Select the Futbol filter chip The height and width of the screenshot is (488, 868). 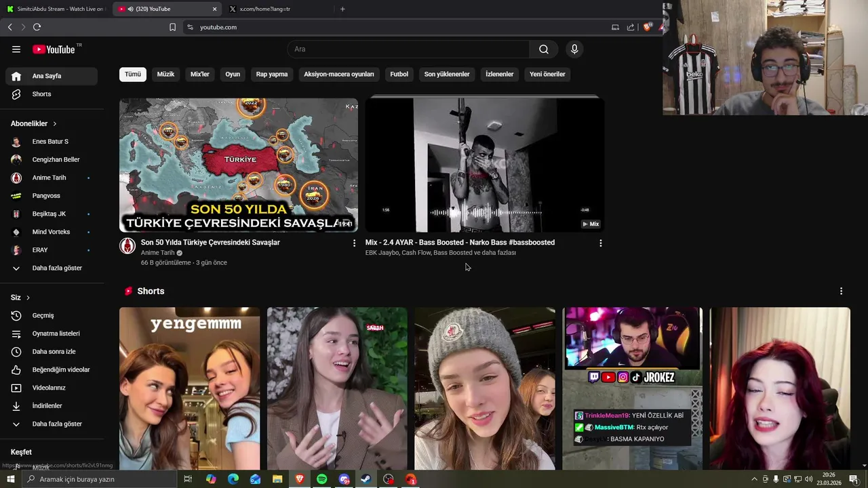(x=399, y=74)
